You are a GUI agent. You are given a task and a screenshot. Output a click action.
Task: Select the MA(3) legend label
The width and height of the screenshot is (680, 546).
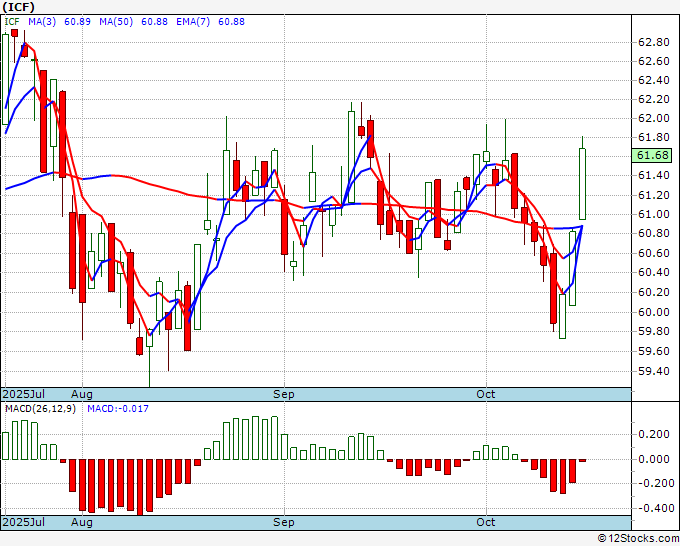point(42,21)
